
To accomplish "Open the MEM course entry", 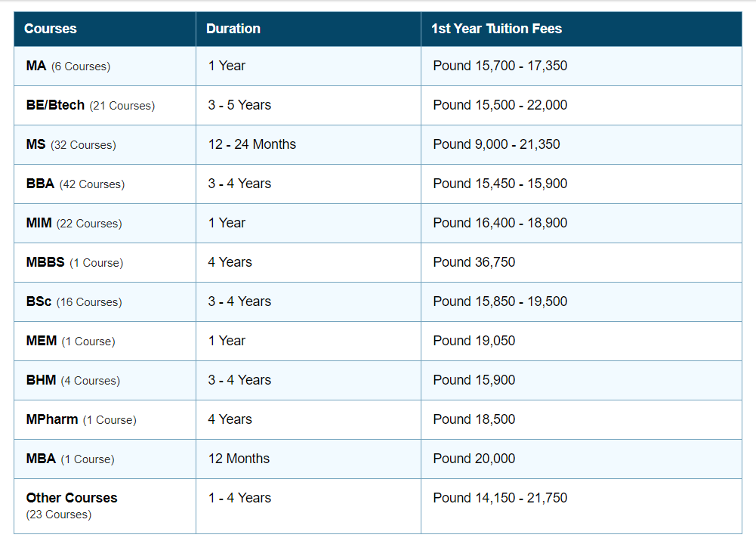I will click(42, 341).
